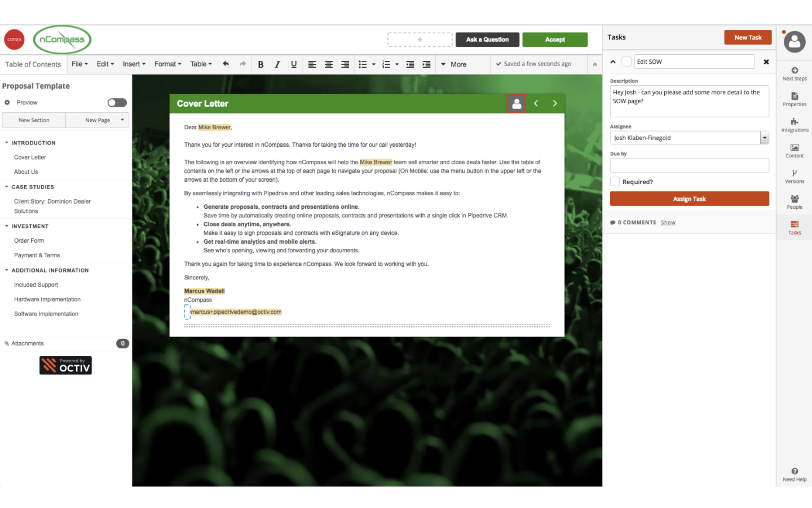Click the Bold formatting icon
This screenshot has width=812, height=508.
(x=261, y=64)
